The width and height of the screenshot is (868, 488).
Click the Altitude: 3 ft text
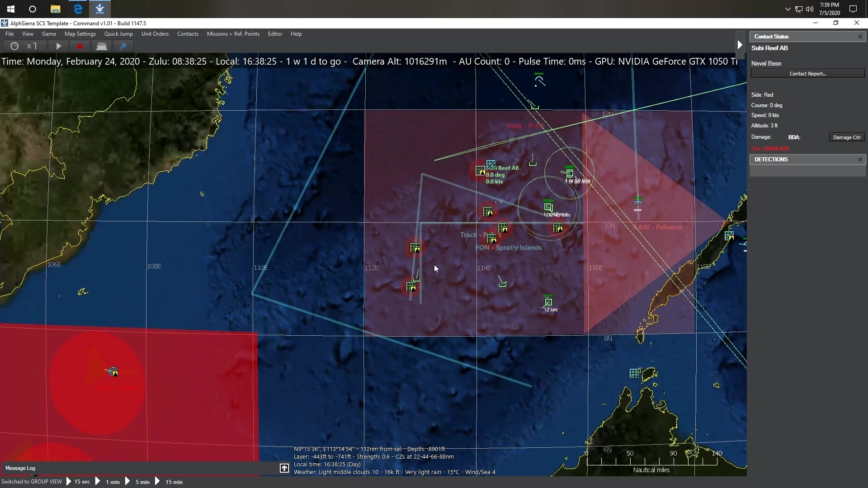(x=764, y=126)
